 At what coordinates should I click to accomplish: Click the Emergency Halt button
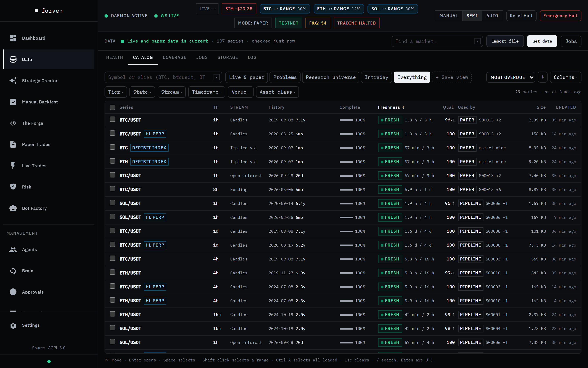(560, 16)
